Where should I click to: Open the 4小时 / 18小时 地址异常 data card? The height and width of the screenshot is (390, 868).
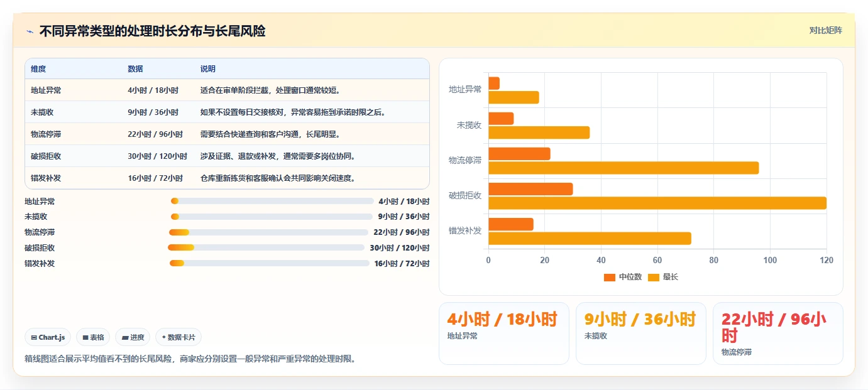click(x=504, y=333)
